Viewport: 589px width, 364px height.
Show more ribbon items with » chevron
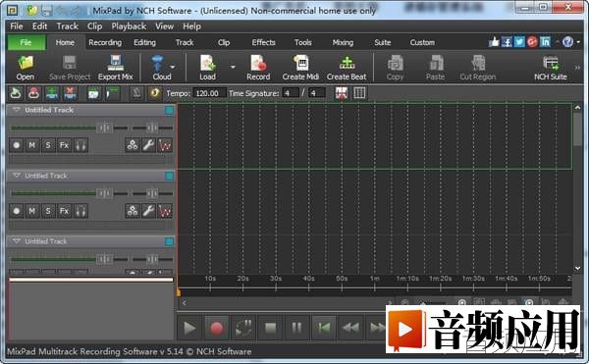(x=577, y=68)
